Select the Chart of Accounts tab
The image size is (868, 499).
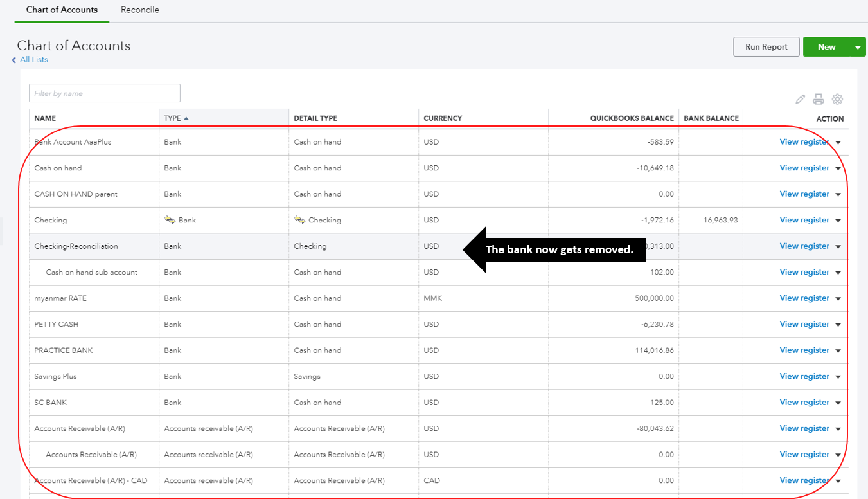coord(61,10)
